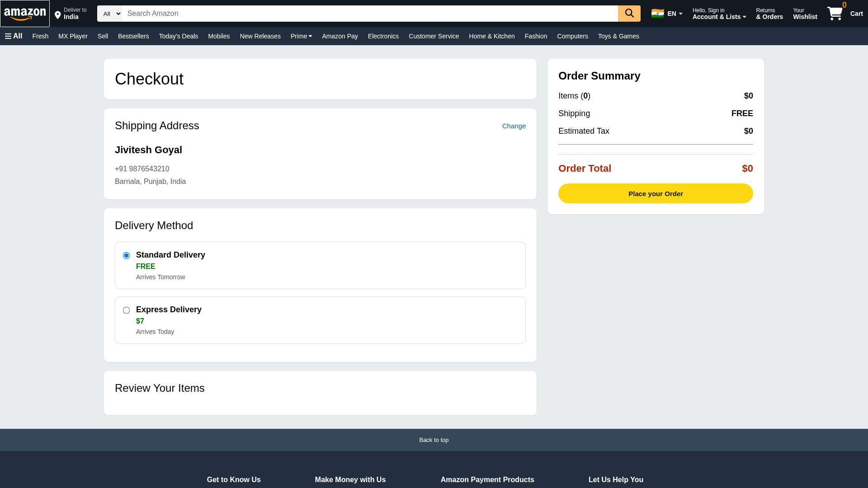The image size is (868, 488).
Task: Open the Fashion section
Action: pyautogui.click(x=536, y=36)
